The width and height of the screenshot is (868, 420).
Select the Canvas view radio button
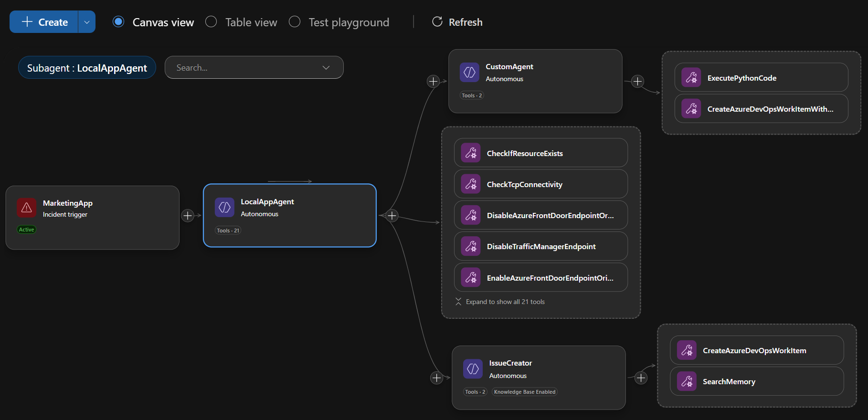click(118, 22)
